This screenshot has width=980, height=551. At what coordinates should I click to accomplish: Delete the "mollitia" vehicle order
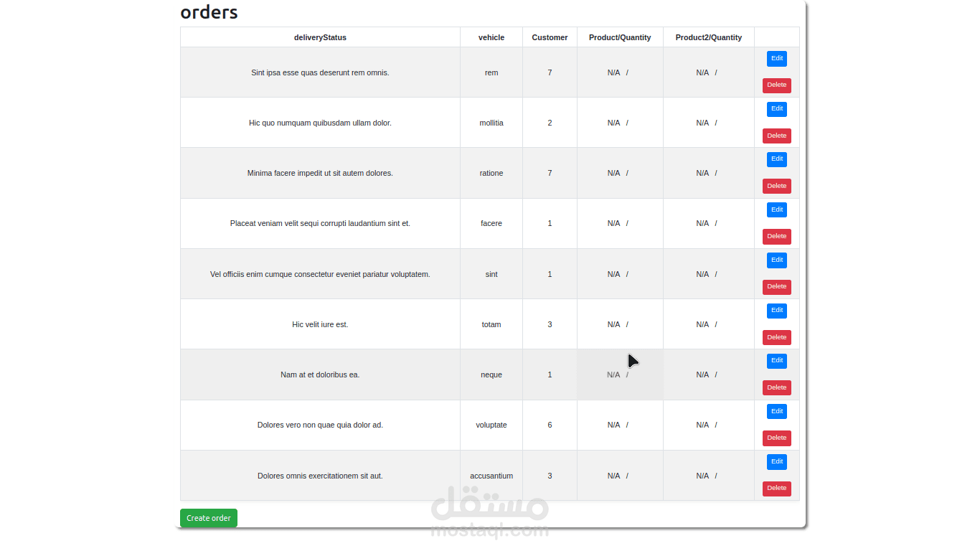click(x=776, y=136)
